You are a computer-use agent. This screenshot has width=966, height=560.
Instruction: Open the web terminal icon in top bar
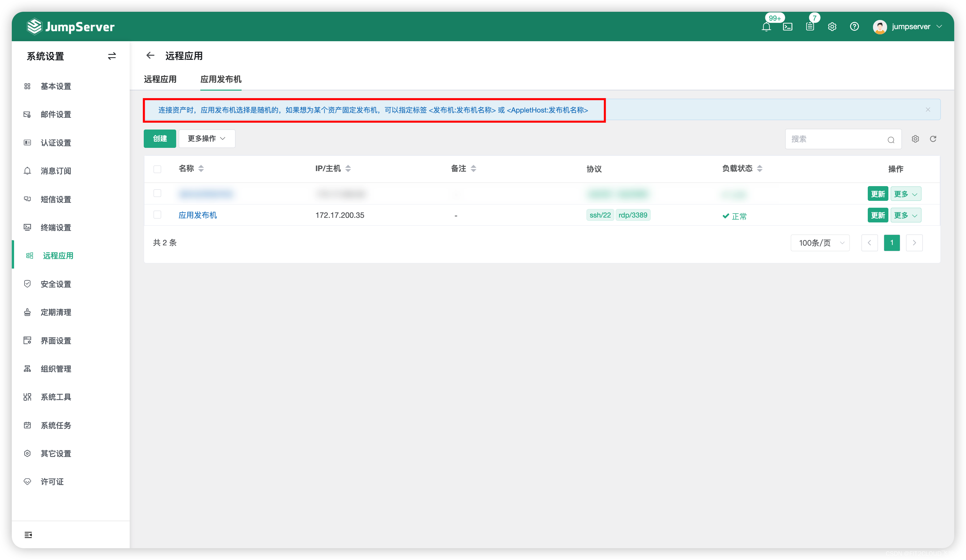[788, 26]
